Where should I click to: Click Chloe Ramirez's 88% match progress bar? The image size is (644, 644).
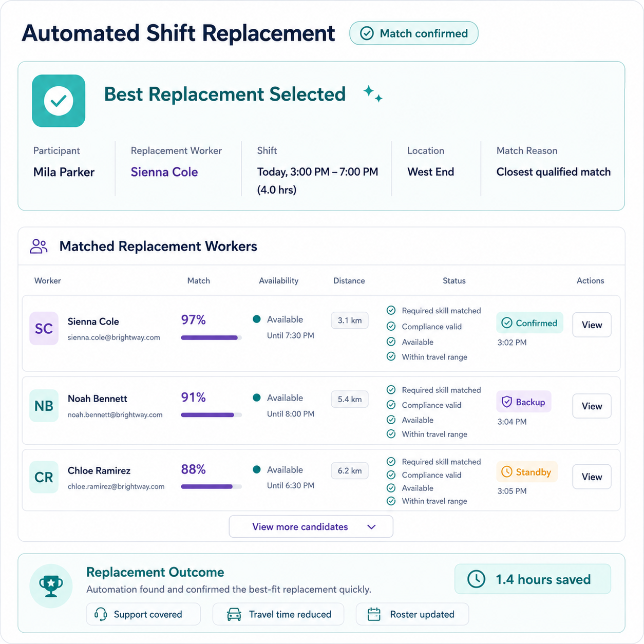pyautogui.click(x=211, y=486)
